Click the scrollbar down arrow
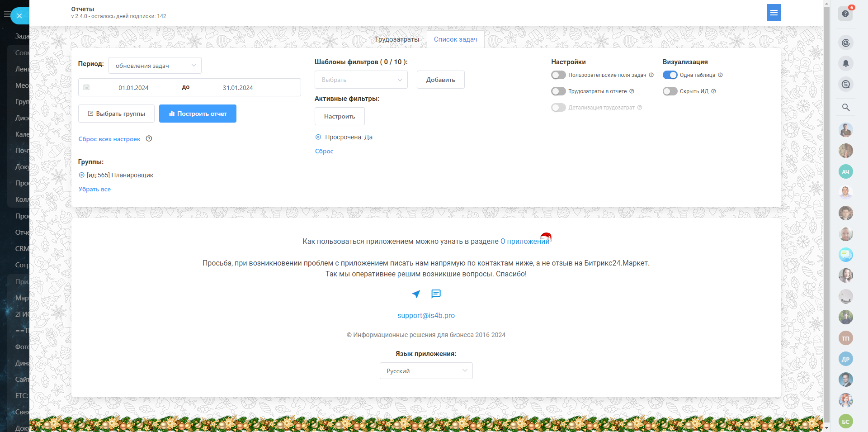This screenshot has height=432, width=868. pyautogui.click(x=826, y=428)
